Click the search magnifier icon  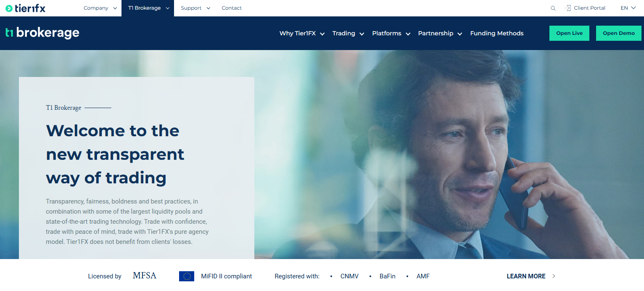coord(553,8)
